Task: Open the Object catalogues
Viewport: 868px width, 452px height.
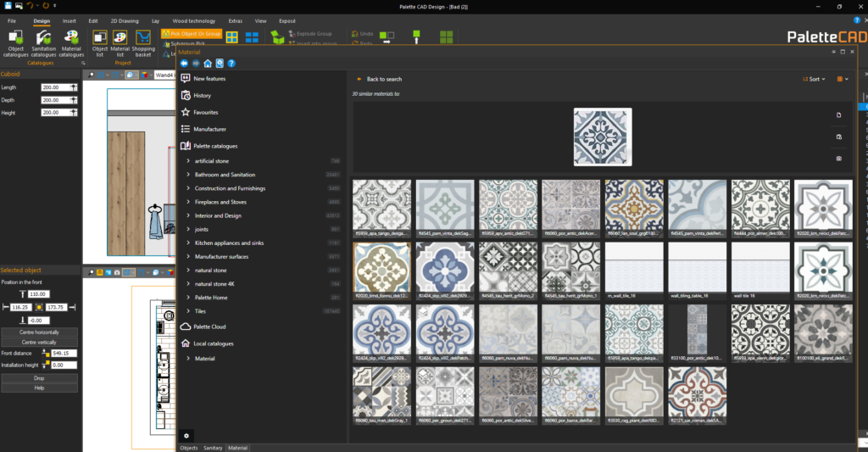Action: [x=15, y=42]
